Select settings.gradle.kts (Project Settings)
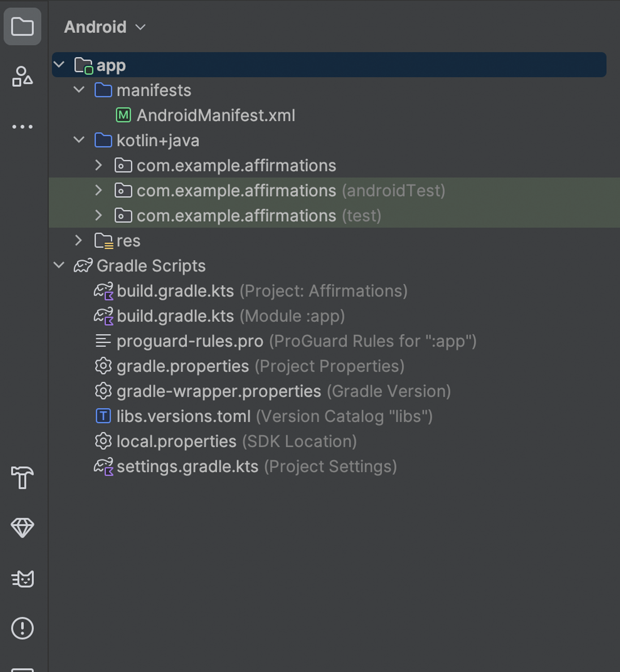 pos(257,466)
